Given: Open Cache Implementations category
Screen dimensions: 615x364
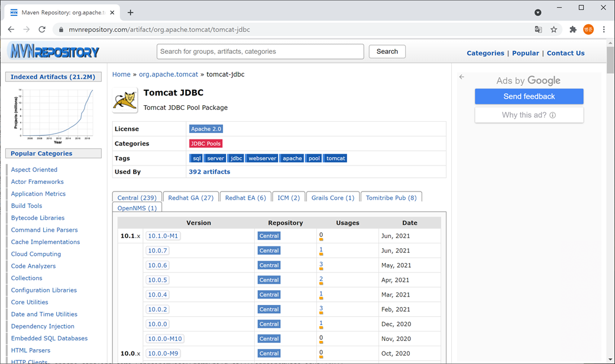Looking at the screenshot, I should pyautogui.click(x=46, y=242).
